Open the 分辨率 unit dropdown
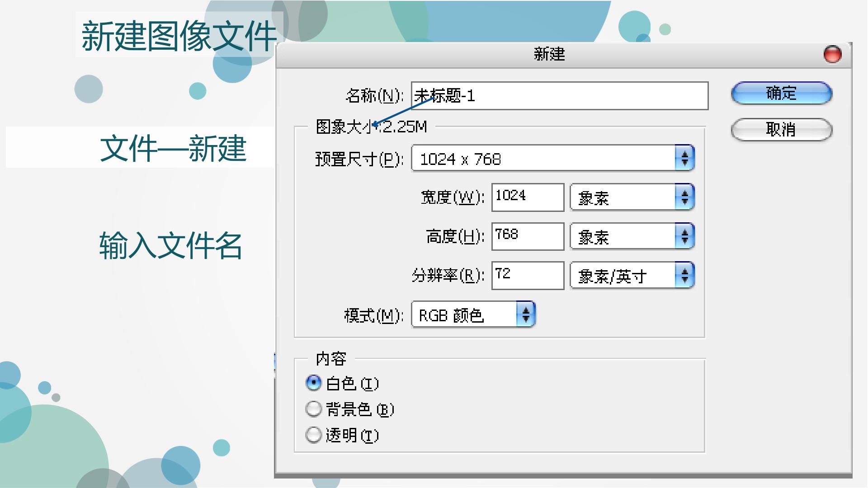 pos(632,275)
